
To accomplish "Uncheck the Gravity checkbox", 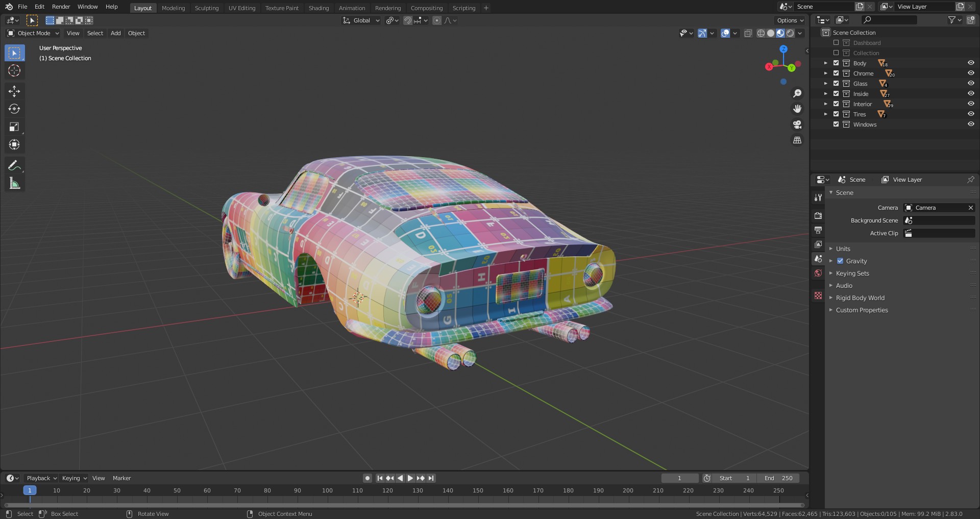I will coord(840,261).
